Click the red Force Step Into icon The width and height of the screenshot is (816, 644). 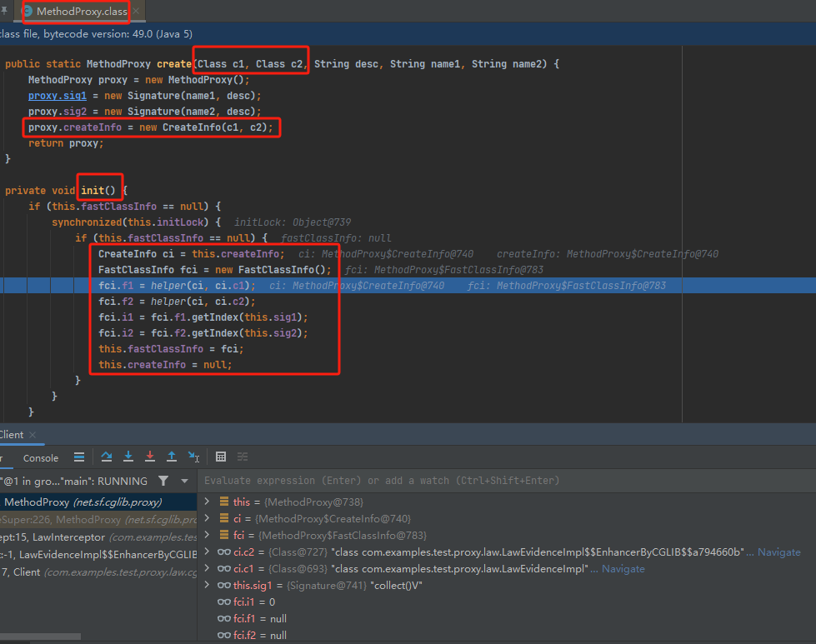[x=150, y=457]
